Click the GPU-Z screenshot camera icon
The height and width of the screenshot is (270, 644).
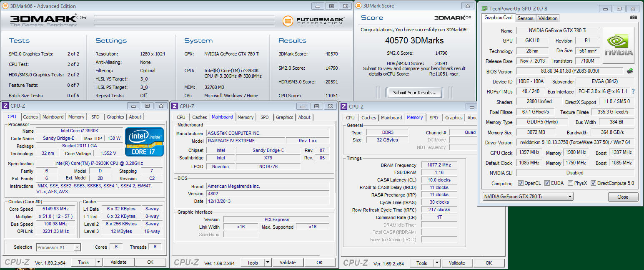click(633, 18)
